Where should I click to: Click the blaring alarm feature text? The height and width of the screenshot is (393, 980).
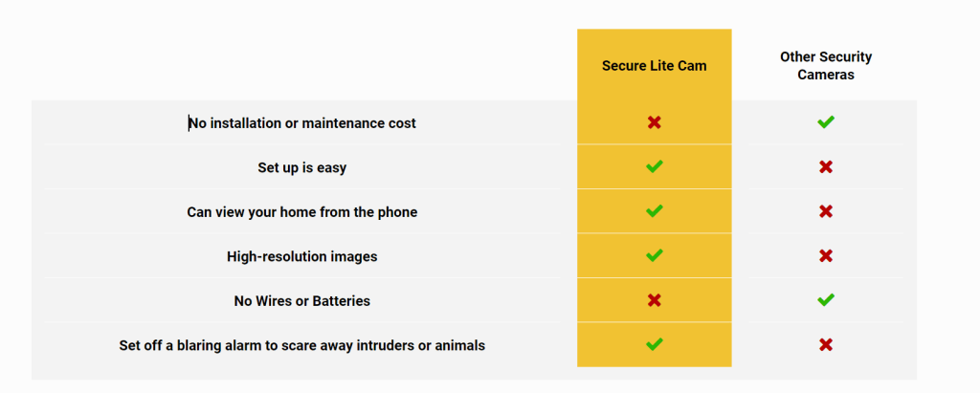301,345
